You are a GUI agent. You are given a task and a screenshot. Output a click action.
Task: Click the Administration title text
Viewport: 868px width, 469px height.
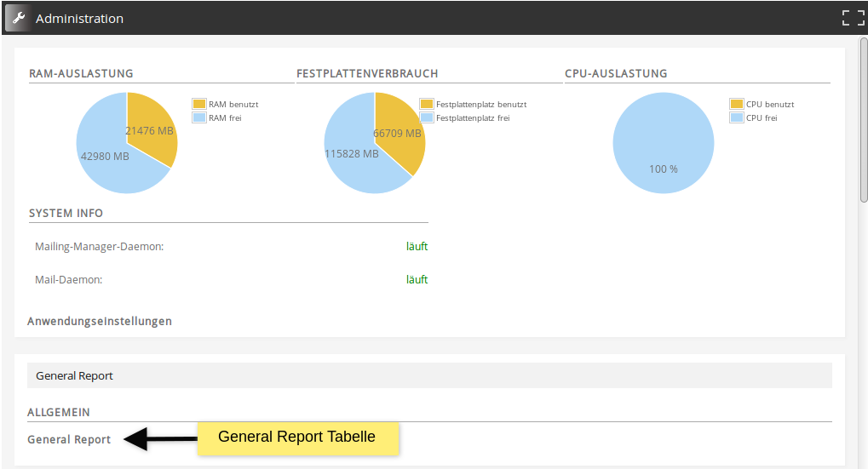[x=79, y=18]
